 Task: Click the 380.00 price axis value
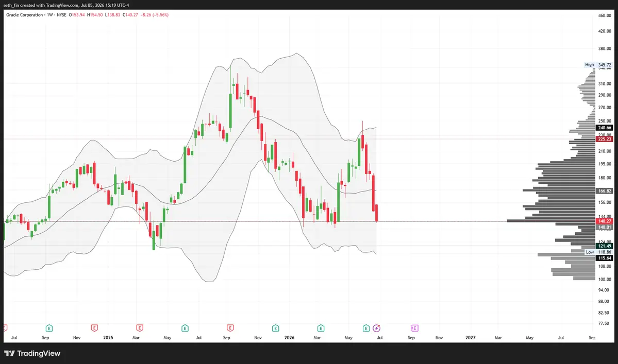(604, 49)
